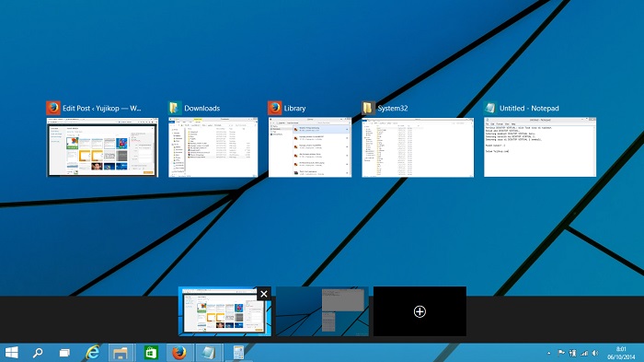Show hidden system tray icons
This screenshot has width=644, height=362.
tap(549, 354)
